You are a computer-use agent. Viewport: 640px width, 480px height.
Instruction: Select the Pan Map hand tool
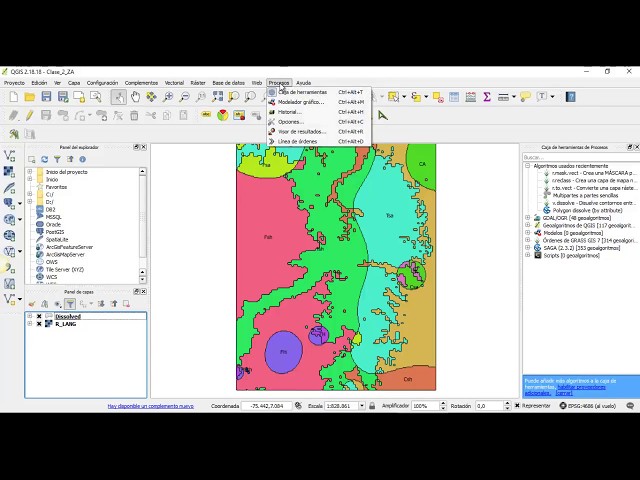tap(135, 97)
